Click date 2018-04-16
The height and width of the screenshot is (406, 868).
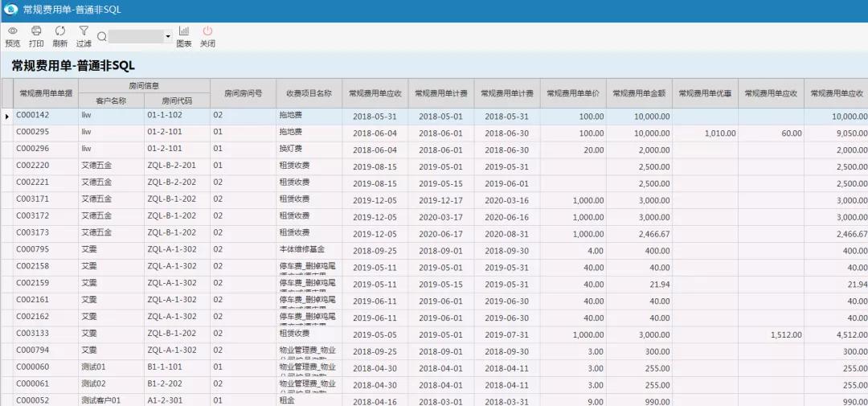(375, 401)
